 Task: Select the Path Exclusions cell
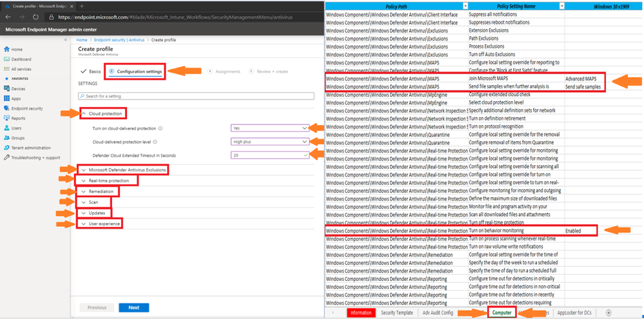pyautogui.click(x=516, y=38)
